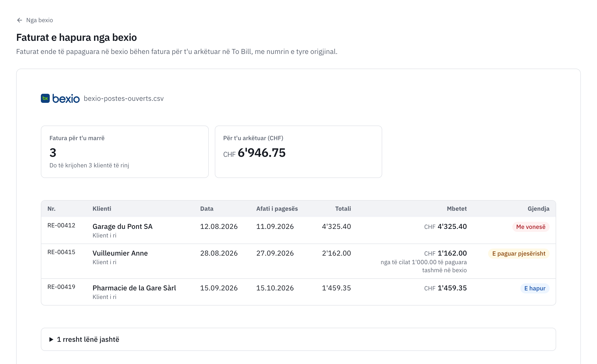
Task: Click client Garage du Pont SA
Action: pyautogui.click(x=123, y=226)
